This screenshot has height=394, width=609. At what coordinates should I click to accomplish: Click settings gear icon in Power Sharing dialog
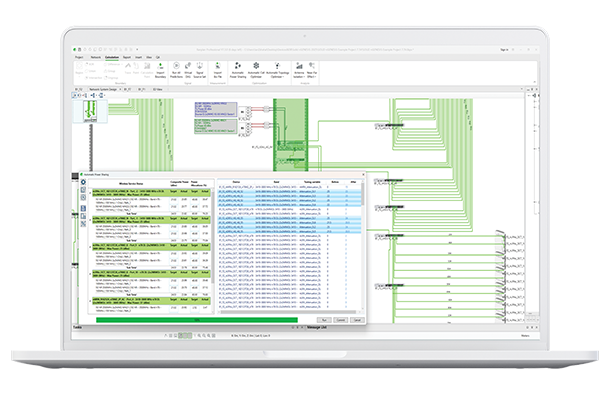(83, 182)
